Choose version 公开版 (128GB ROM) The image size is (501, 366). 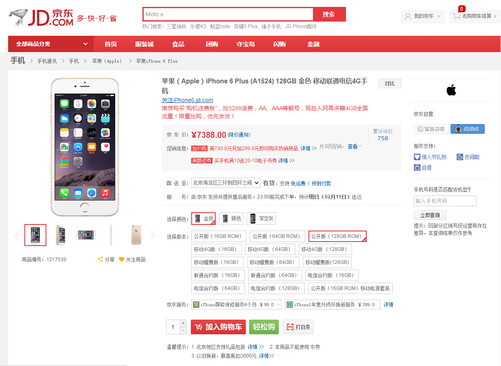tap(337, 236)
